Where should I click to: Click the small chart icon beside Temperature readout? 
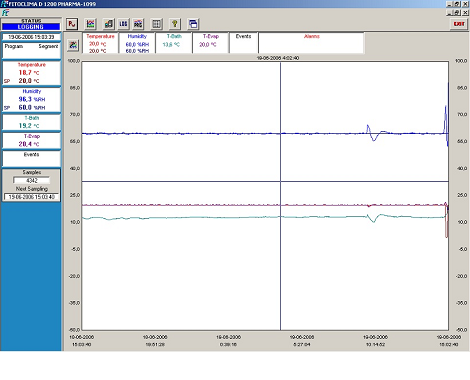click(x=73, y=45)
